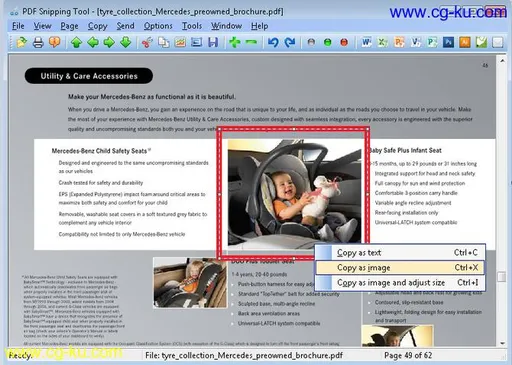Click the blue framed page icon
The image size is (512, 365).
pyautogui.click(x=196, y=42)
